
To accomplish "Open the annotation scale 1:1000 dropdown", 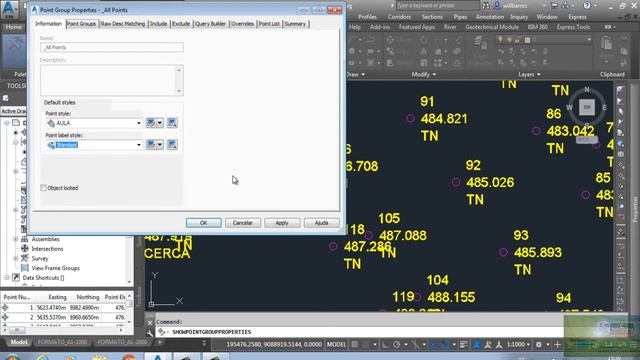I will coord(518,344).
